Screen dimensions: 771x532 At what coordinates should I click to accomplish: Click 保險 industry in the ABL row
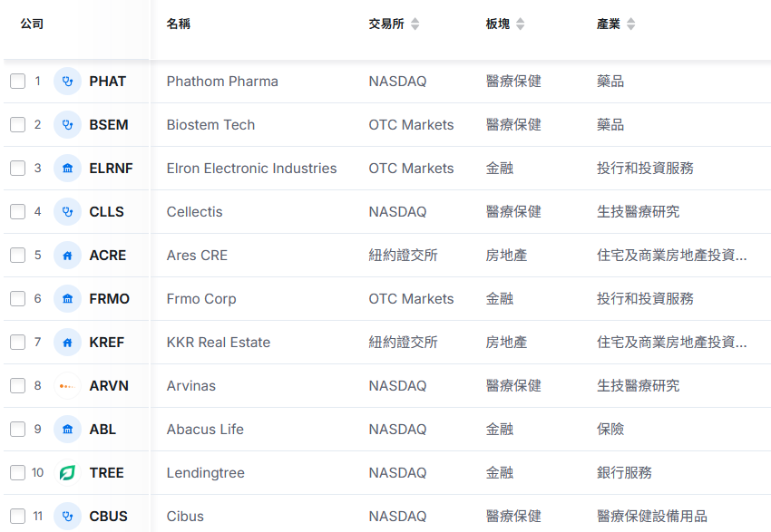click(610, 430)
